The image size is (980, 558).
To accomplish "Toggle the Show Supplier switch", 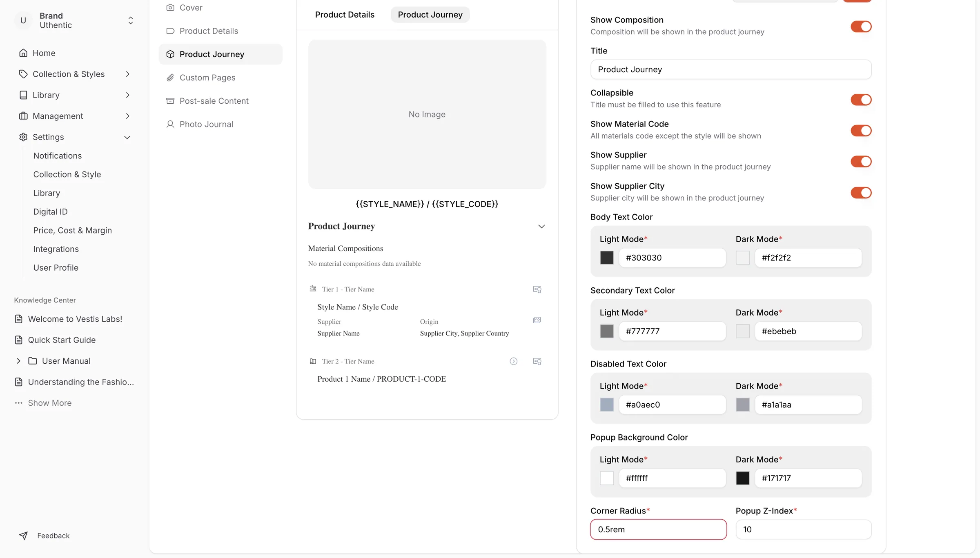I will 861,162.
